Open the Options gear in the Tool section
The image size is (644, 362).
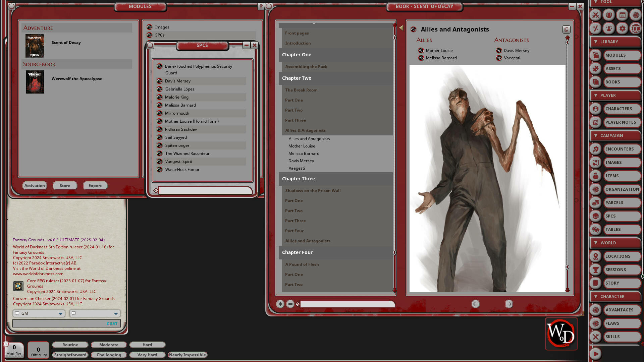(x=622, y=29)
